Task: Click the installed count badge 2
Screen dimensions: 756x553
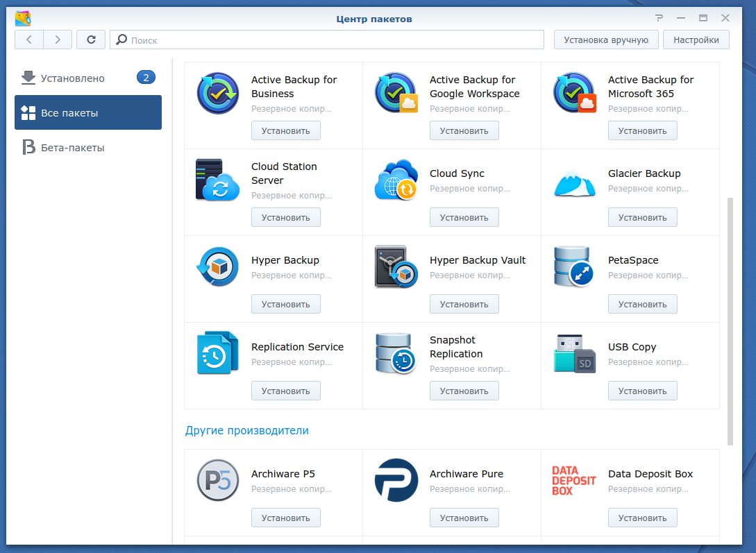Action: [x=146, y=78]
